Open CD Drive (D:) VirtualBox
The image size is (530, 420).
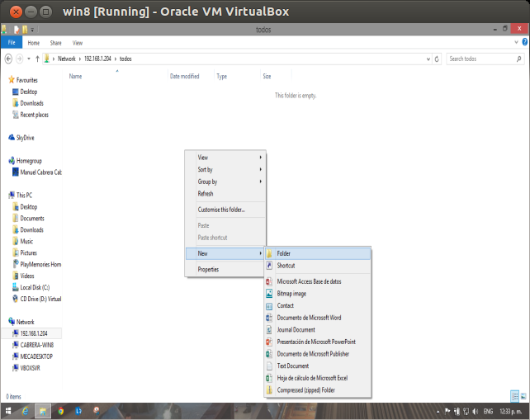pyautogui.click(x=37, y=299)
